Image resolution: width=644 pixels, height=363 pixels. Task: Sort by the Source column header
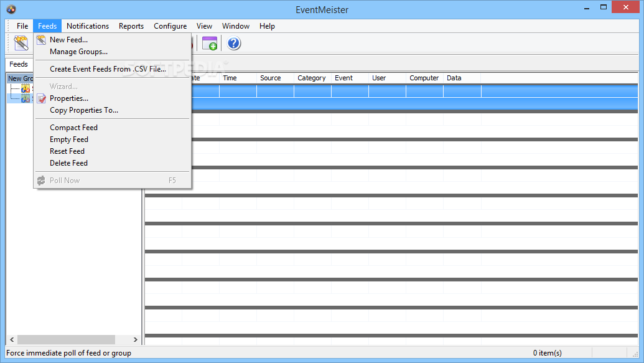275,78
